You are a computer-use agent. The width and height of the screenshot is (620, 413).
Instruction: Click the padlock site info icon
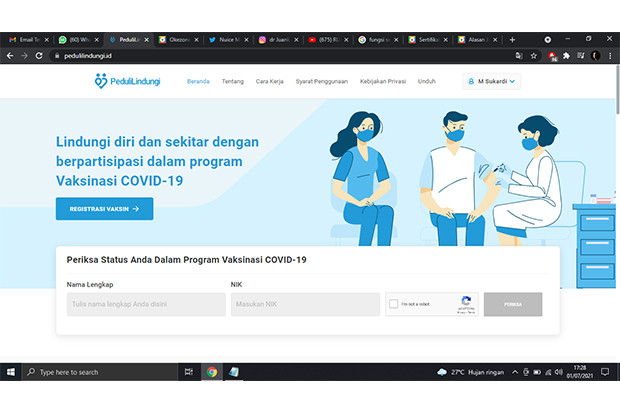tap(57, 56)
